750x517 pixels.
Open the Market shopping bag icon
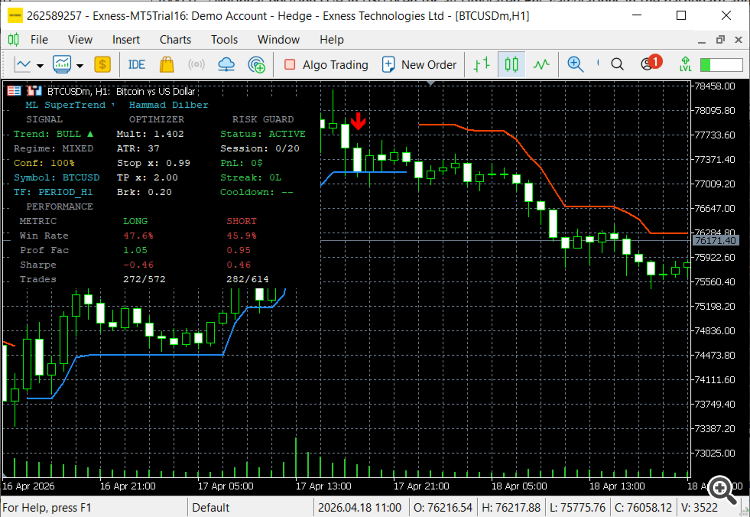[166, 64]
